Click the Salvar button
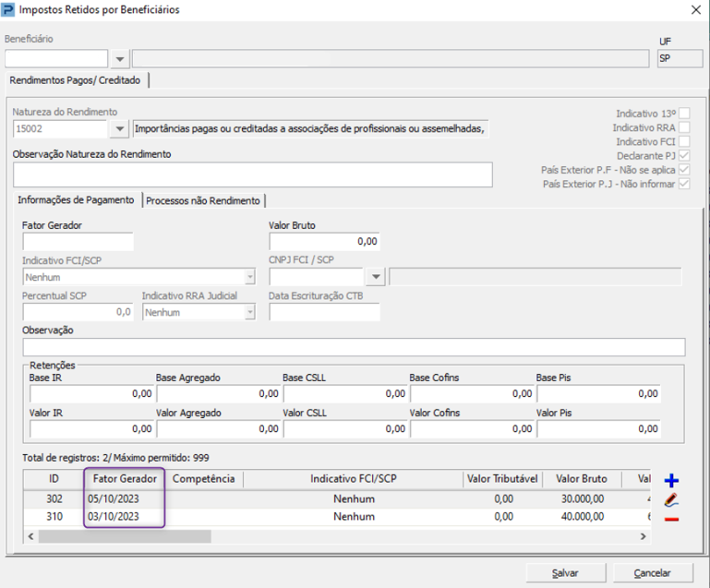 [565, 572]
